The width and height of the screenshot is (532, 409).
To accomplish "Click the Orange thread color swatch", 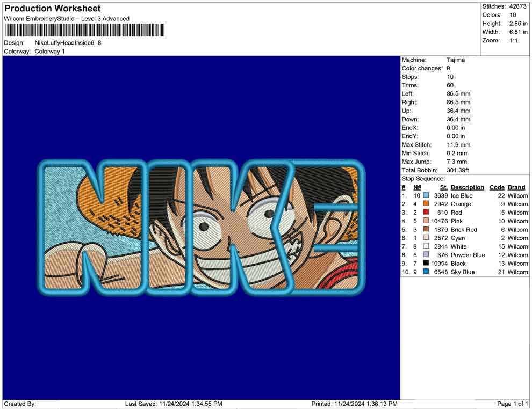I will point(426,203).
